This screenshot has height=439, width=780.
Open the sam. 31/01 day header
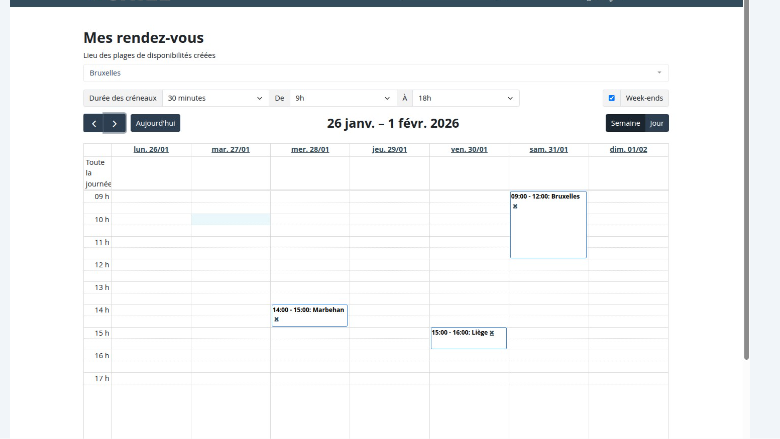coord(548,149)
